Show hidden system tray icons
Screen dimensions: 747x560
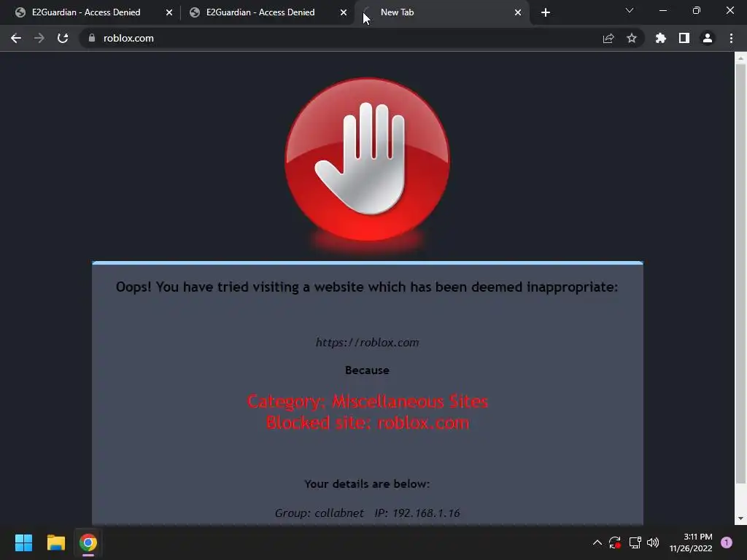click(597, 542)
